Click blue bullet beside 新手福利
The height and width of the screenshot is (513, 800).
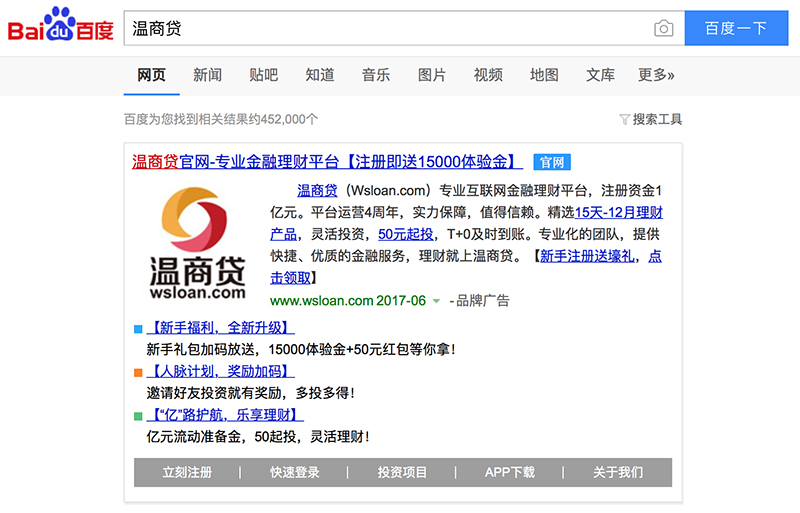tap(138, 329)
